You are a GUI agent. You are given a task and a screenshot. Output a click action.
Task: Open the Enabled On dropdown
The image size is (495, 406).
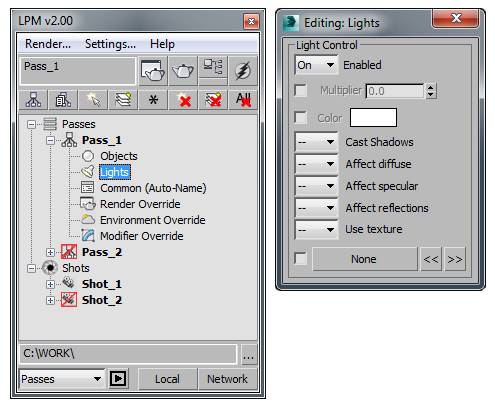point(316,65)
